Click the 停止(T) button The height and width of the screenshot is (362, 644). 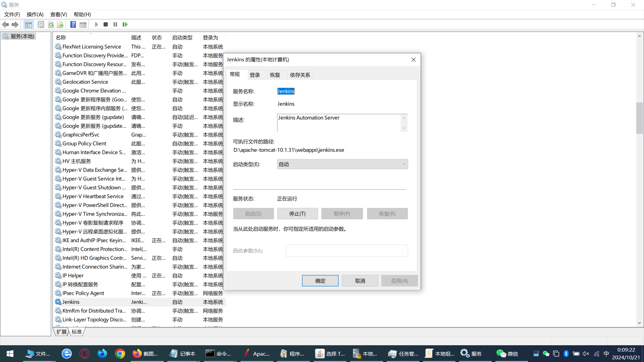(297, 214)
